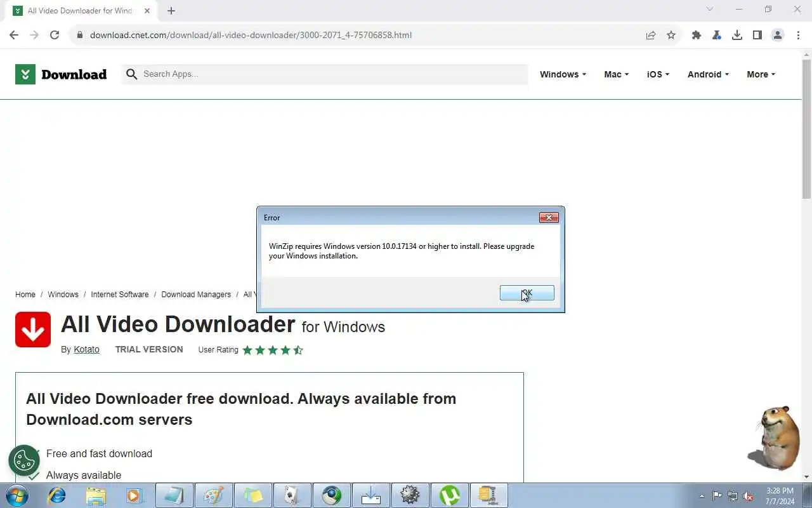Open the Download Managers breadcrumb
The image size is (812, 508).
click(x=196, y=295)
